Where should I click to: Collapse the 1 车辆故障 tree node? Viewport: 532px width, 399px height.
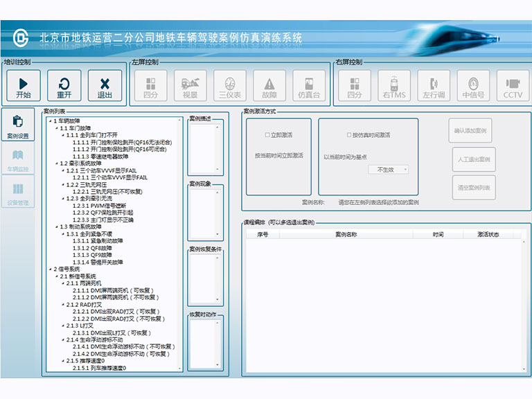coord(50,121)
